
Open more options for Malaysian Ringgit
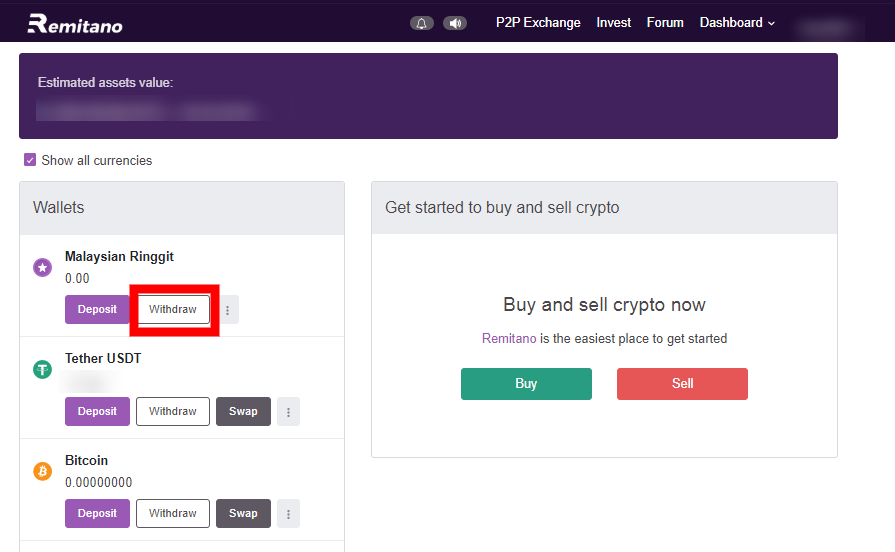pos(227,310)
